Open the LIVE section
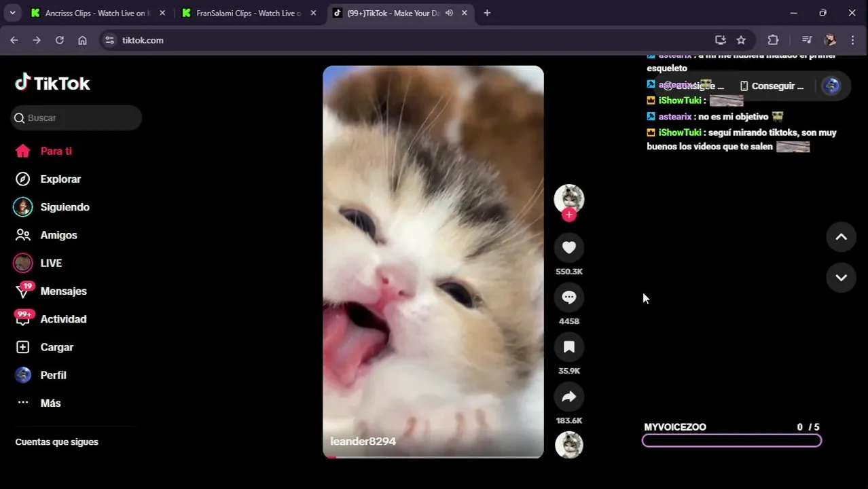The width and height of the screenshot is (868, 489). point(51,263)
